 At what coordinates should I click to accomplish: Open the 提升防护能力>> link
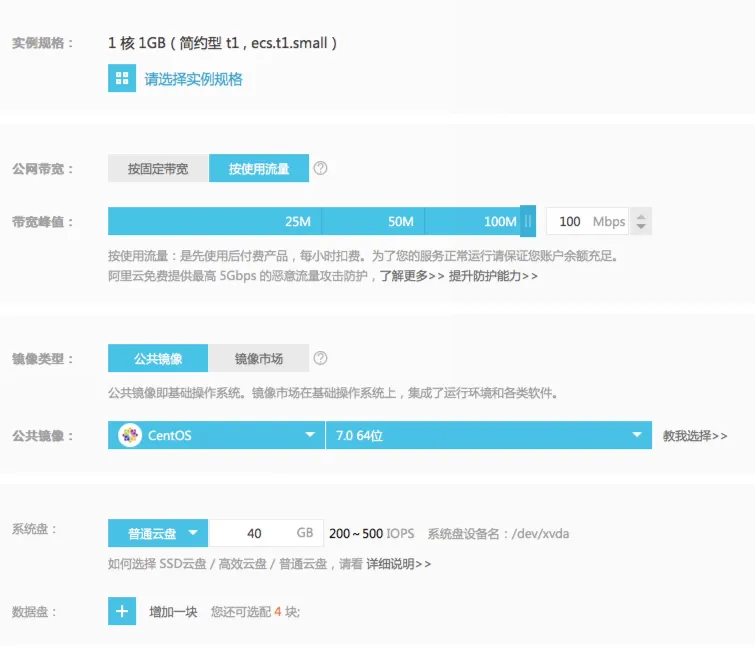[493, 276]
